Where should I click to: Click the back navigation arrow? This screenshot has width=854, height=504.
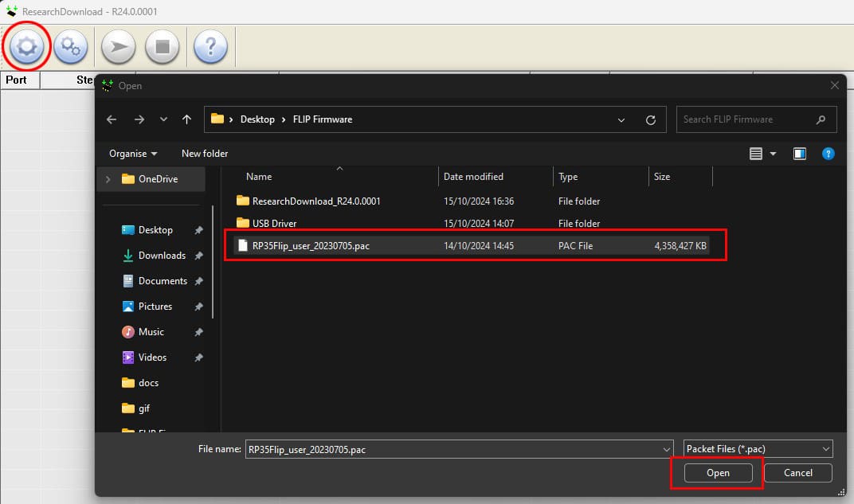(x=112, y=119)
